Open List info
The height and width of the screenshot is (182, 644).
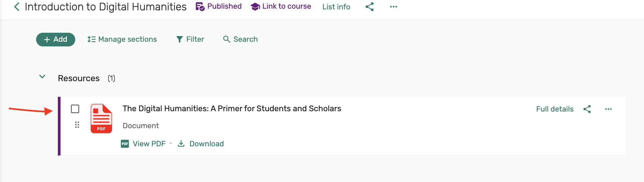click(336, 7)
